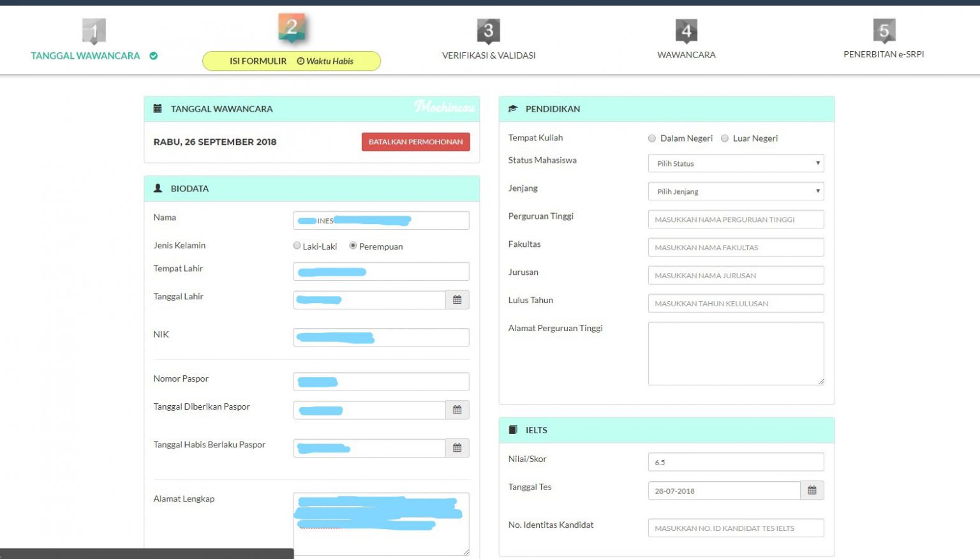
Task: Go to the Tanggal Wawancara step tab
Action: coord(85,56)
